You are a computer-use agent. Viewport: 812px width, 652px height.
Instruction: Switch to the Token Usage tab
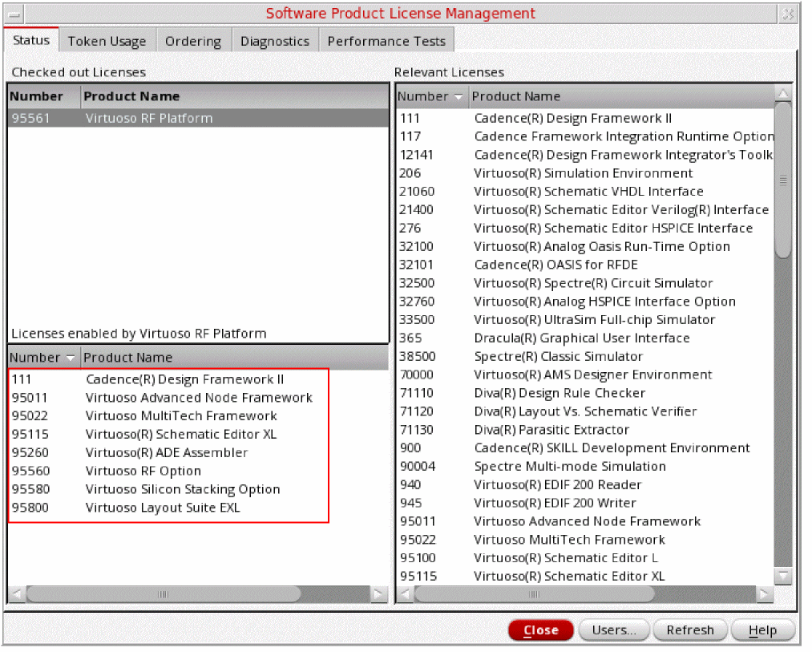coord(107,41)
